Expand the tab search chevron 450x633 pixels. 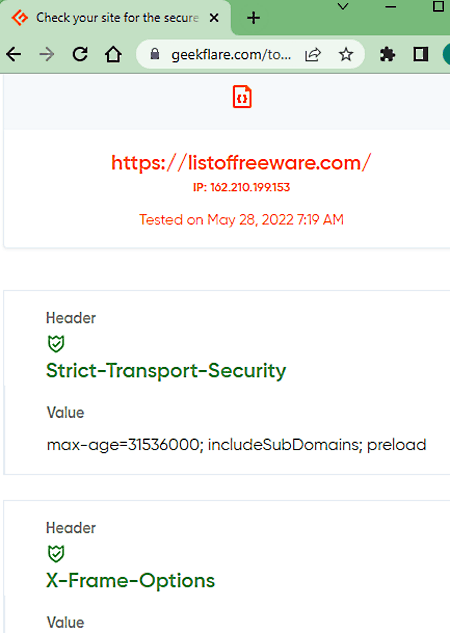(343, 7)
